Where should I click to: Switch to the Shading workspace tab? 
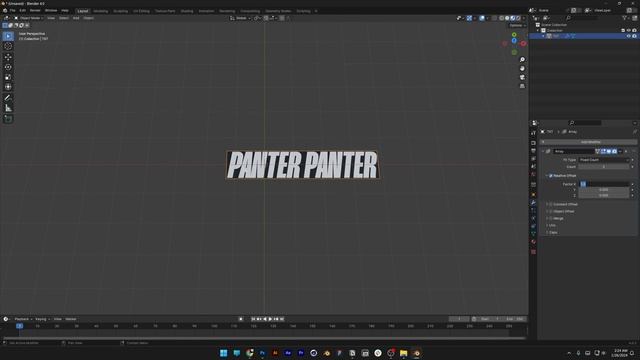point(187,11)
